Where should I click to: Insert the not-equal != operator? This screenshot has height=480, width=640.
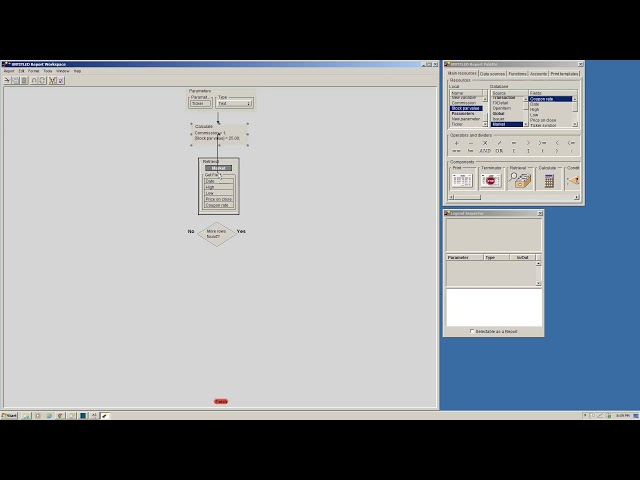(471, 151)
